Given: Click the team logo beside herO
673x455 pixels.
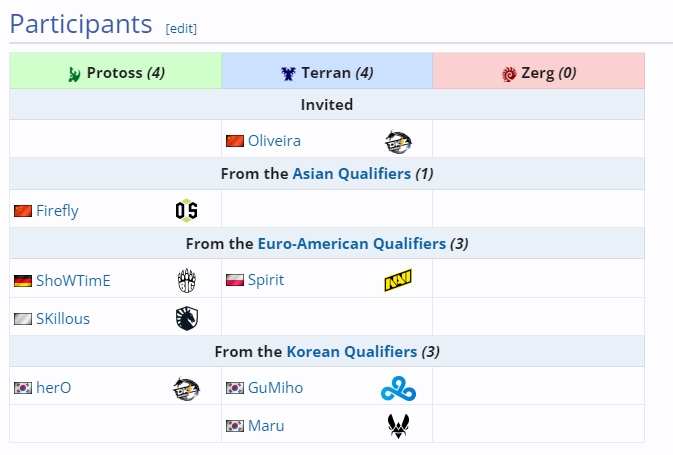Looking at the screenshot, I should [186, 388].
